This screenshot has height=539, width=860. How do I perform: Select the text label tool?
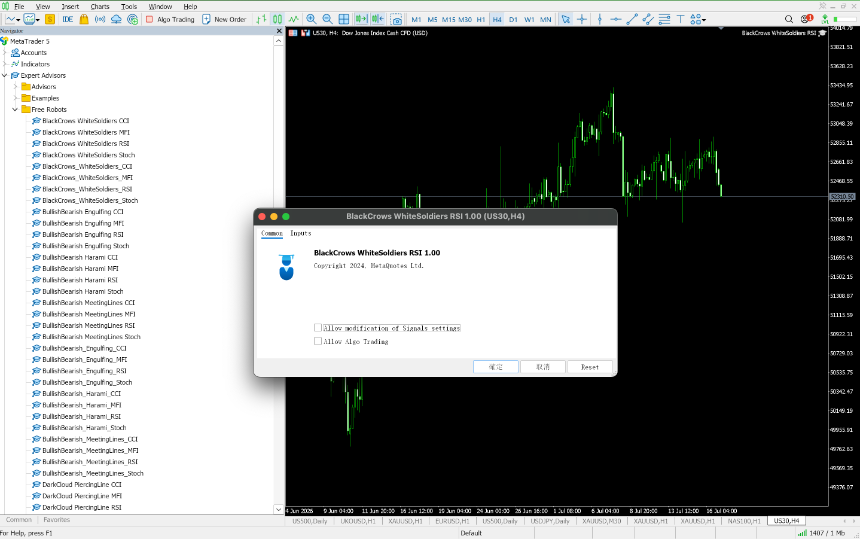click(680, 19)
